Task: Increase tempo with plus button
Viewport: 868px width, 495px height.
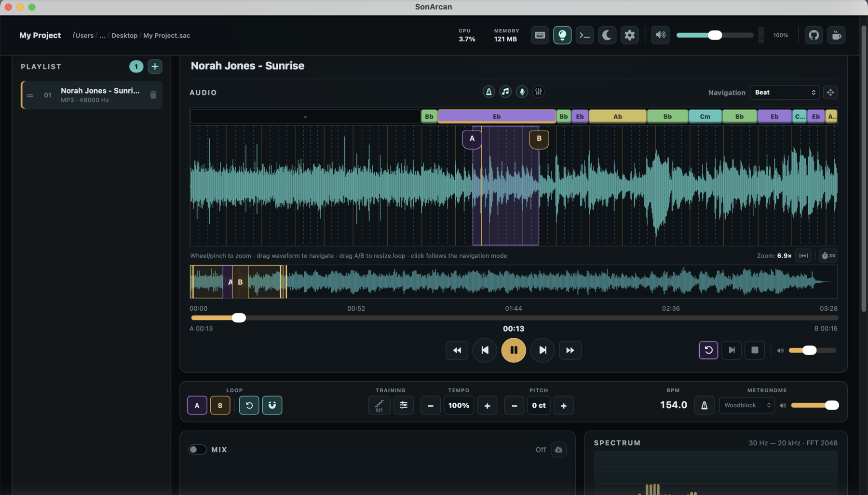Action: point(487,406)
